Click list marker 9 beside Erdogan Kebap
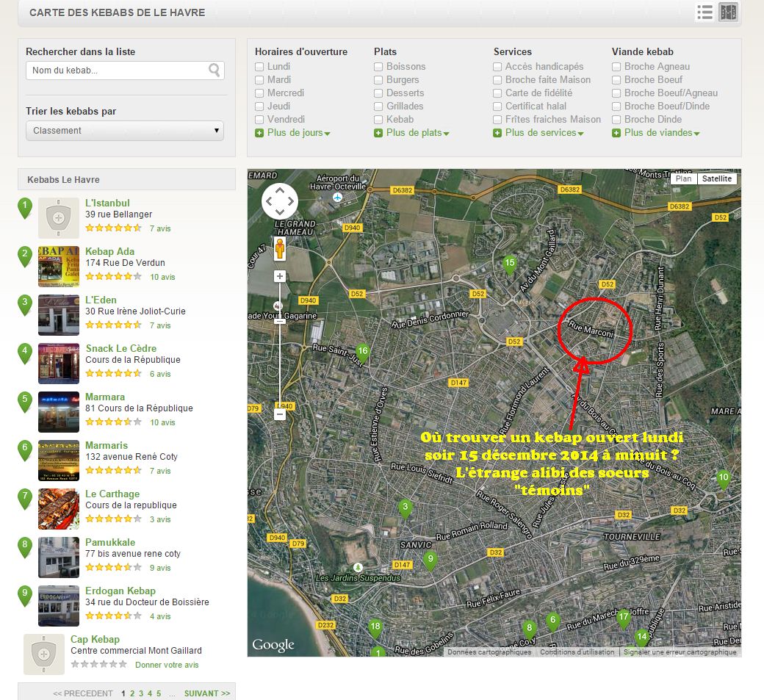The height and width of the screenshot is (700, 764). (x=25, y=596)
